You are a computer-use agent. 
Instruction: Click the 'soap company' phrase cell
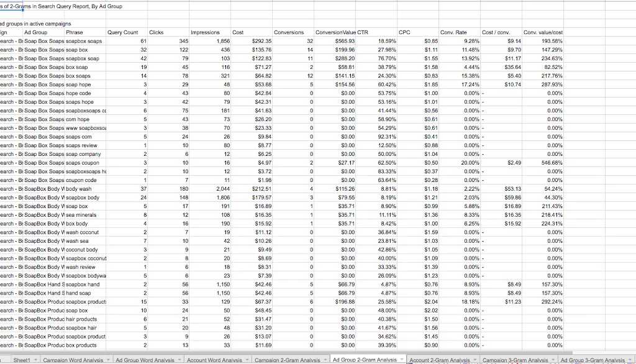point(85,154)
